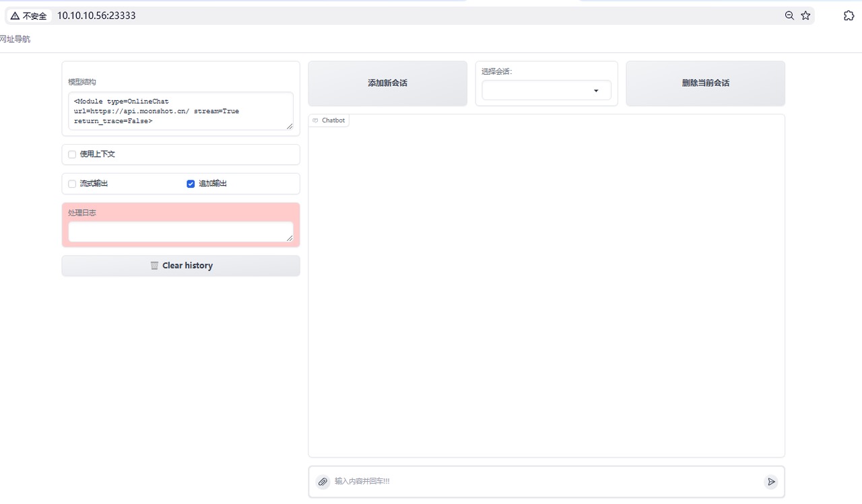Open the browser extensions puzzle icon
Viewport: 862px width, 504px height.
point(849,15)
